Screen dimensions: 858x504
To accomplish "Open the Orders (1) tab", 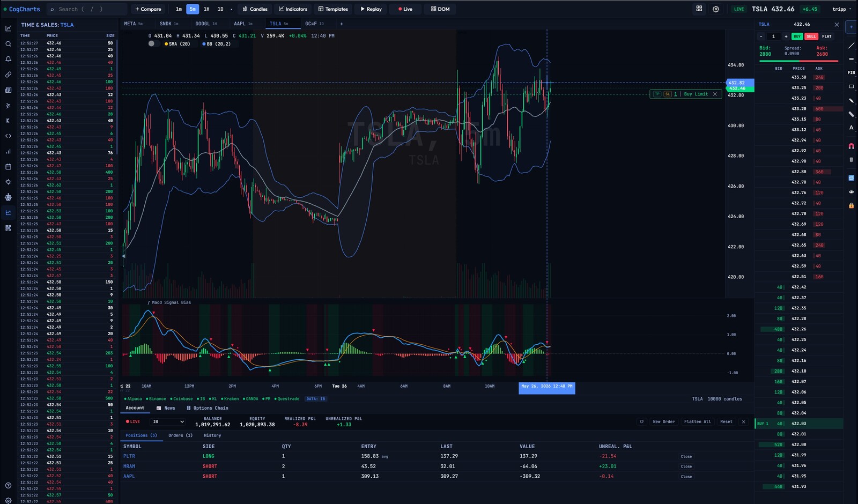I will click(x=180, y=435).
